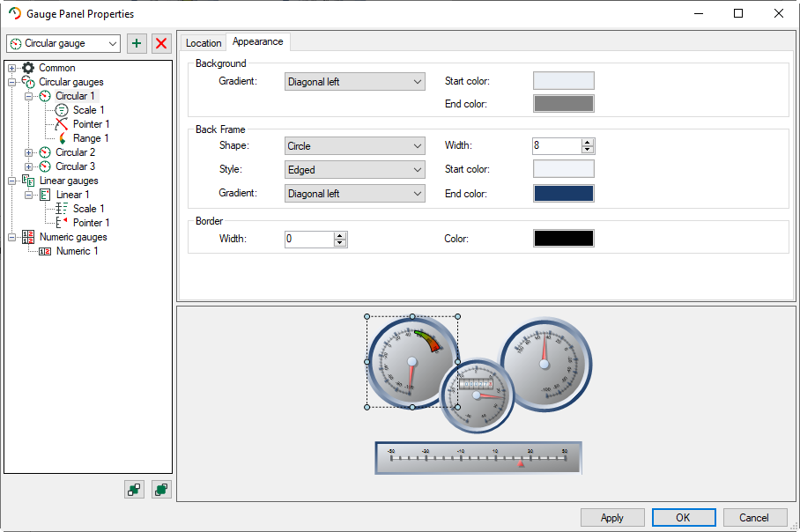Select the Numeric 1 gauge node

pyautogui.click(x=77, y=251)
